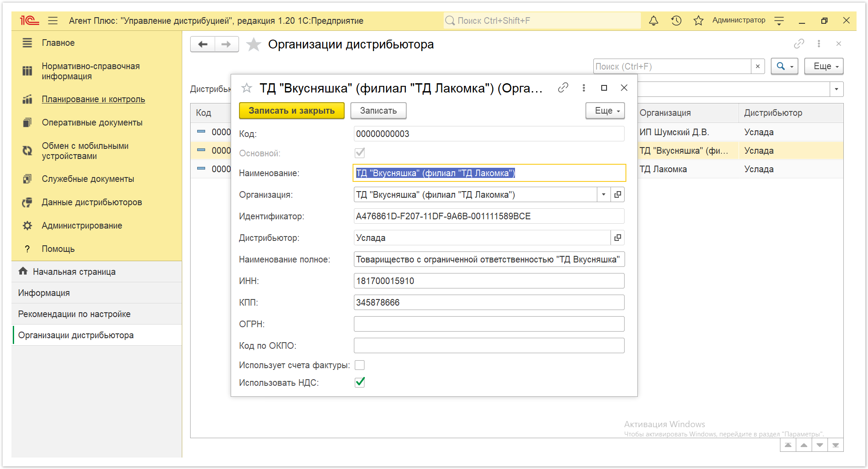The width and height of the screenshot is (868, 469).
Task: Open notifications bell icon
Action: pyautogui.click(x=654, y=21)
